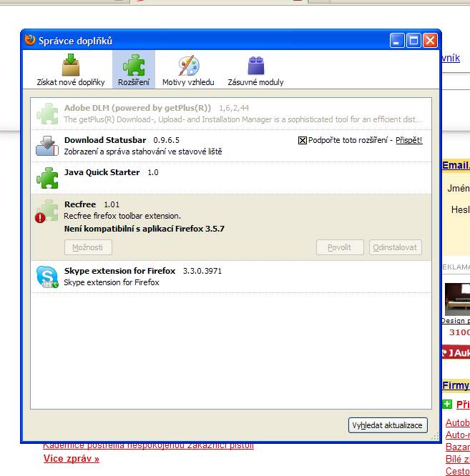Dismiss the Podpořte toto rozšíření notice

(303, 140)
